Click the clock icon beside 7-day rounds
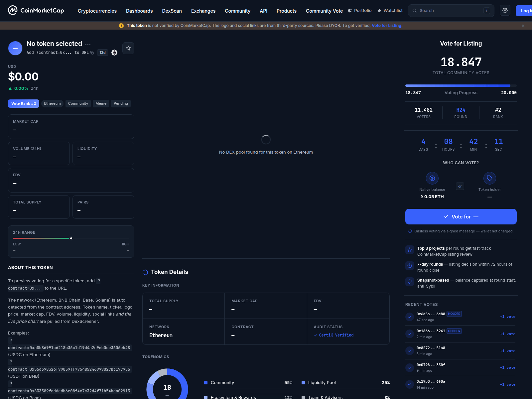 [410, 266]
